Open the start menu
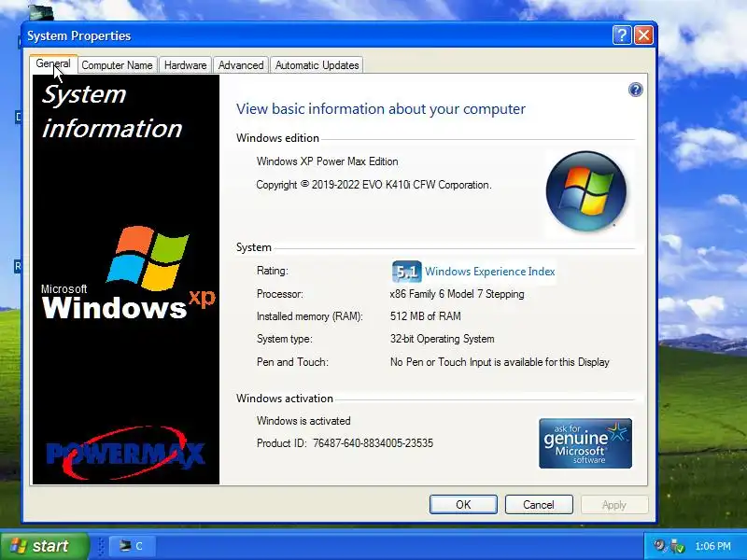 45,546
